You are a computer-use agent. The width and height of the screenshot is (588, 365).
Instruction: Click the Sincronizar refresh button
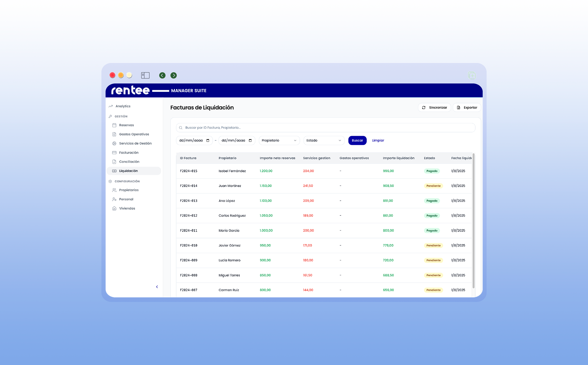[434, 107]
